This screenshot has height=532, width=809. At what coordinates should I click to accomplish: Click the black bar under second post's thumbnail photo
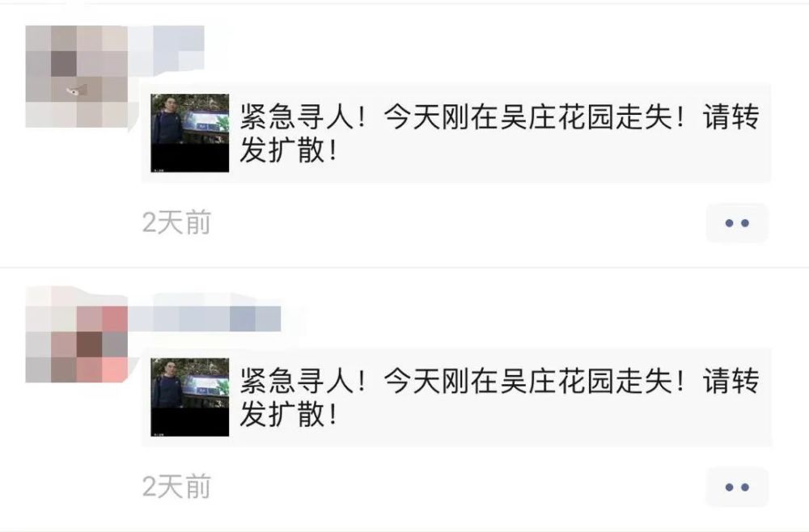tap(190, 422)
